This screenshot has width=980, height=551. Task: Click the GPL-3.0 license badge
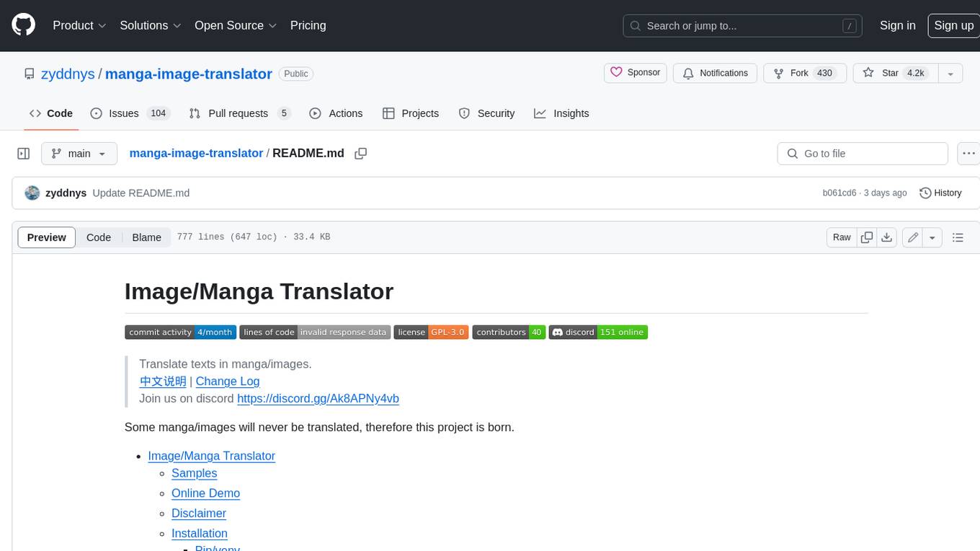tap(431, 332)
